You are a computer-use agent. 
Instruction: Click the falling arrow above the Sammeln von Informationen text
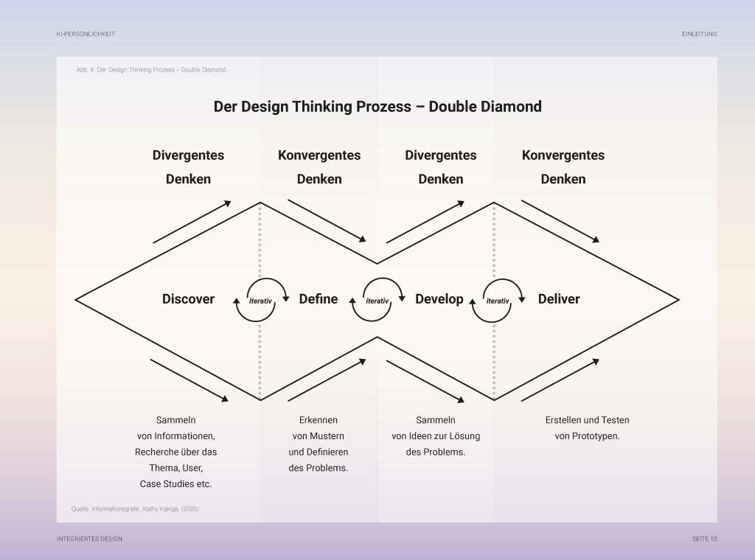click(189, 380)
